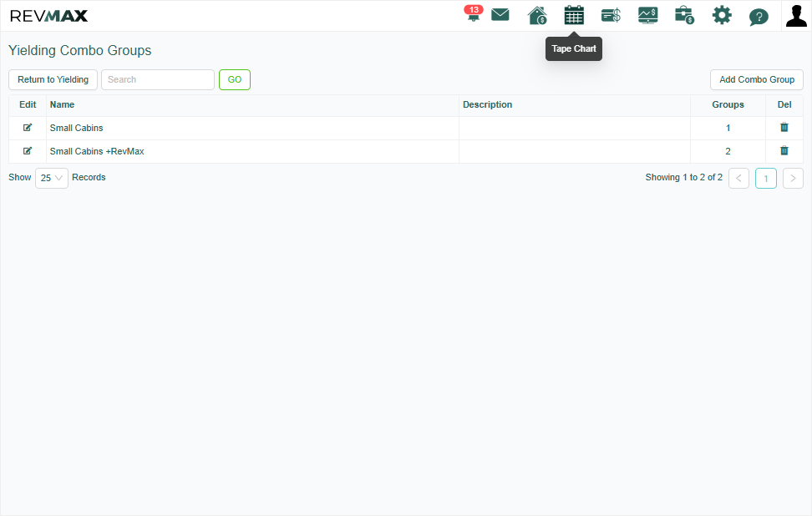Click the Del column header
Image resolution: width=812 pixels, height=516 pixels.
click(x=784, y=104)
